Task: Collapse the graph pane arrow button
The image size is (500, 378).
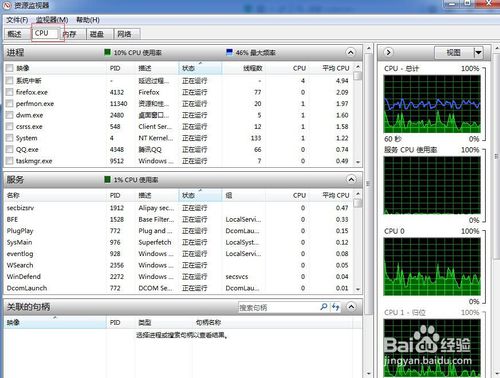Action: click(388, 52)
